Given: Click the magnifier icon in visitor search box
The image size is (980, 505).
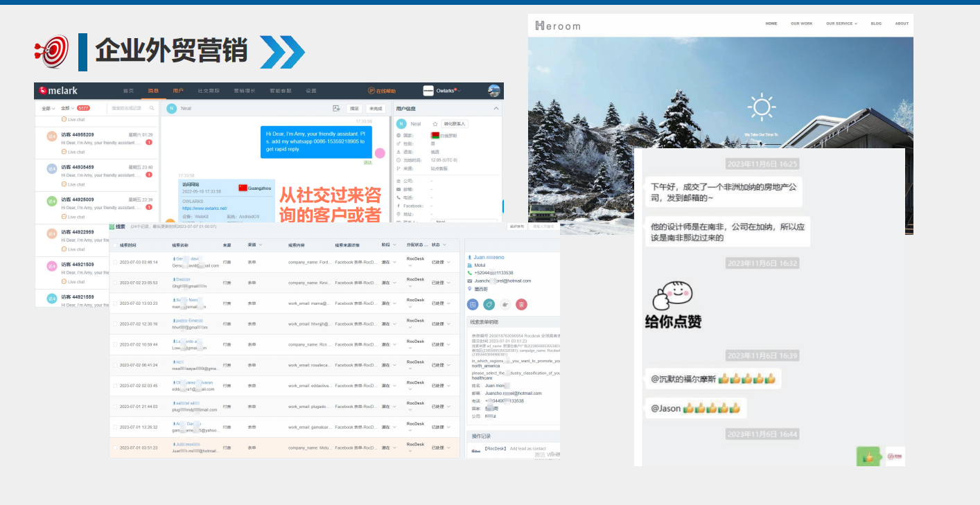Looking at the screenshot, I should (x=152, y=108).
